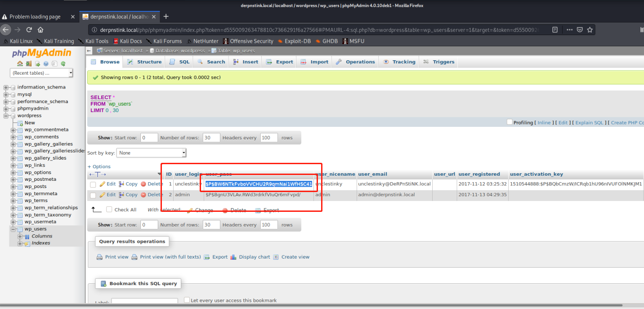
Task: Expand the mysql database node
Action: click(x=6, y=94)
